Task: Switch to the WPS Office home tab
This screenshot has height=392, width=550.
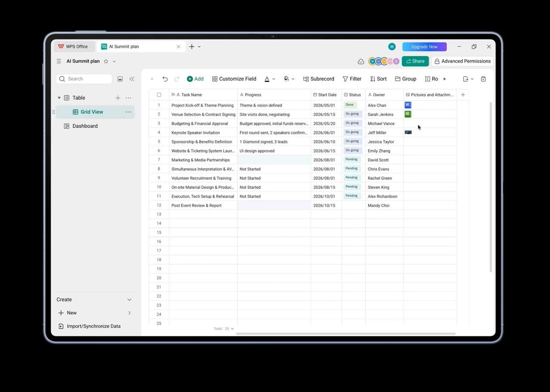Action: (x=73, y=46)
